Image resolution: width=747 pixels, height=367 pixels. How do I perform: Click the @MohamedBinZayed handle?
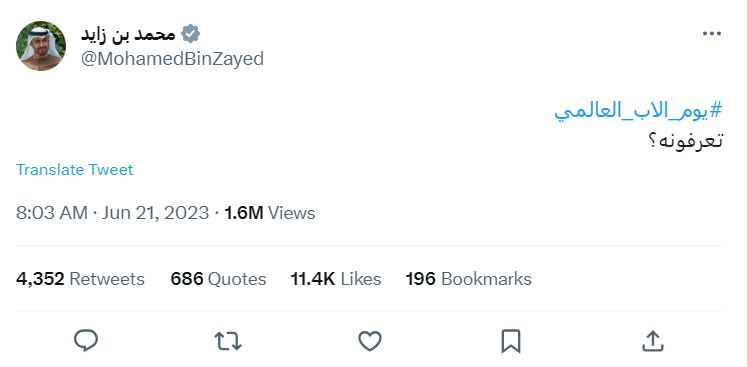(172, 59)
